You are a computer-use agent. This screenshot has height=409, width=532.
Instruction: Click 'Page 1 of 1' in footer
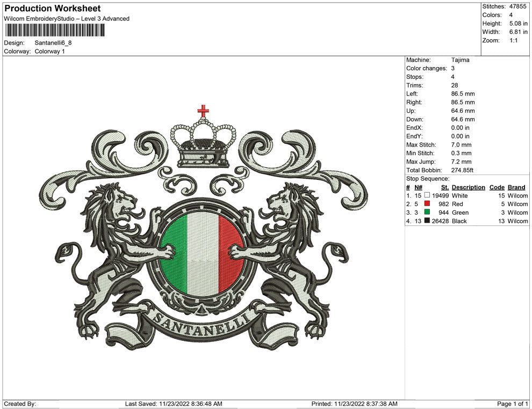pos(512,404)
